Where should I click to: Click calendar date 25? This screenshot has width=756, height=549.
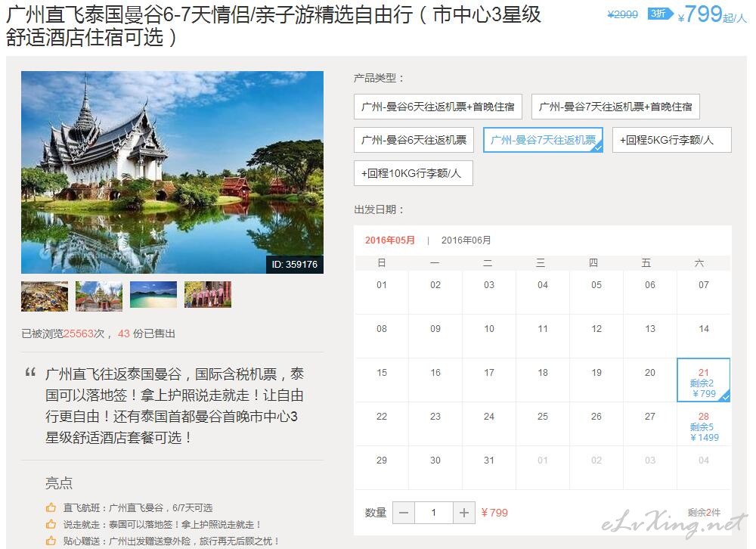click(542, 417)
